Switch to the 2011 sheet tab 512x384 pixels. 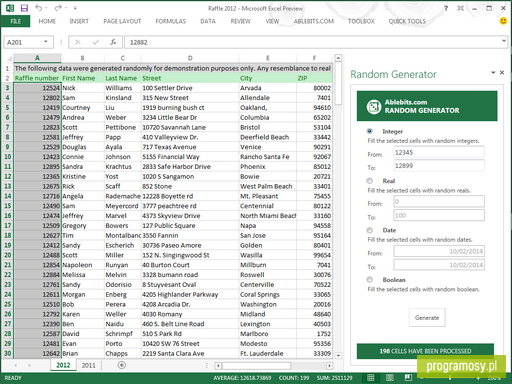click(x=89, y=365)
